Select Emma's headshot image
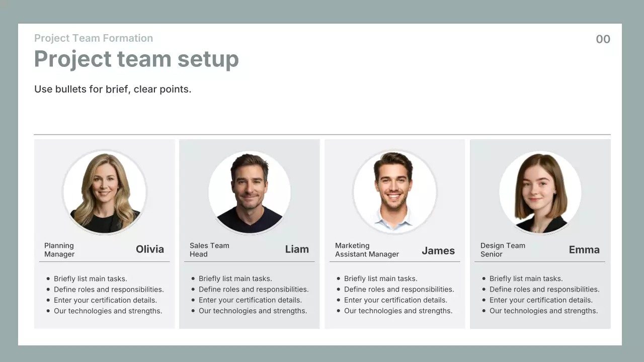The image size is (644, 362). tap(540, 192)
